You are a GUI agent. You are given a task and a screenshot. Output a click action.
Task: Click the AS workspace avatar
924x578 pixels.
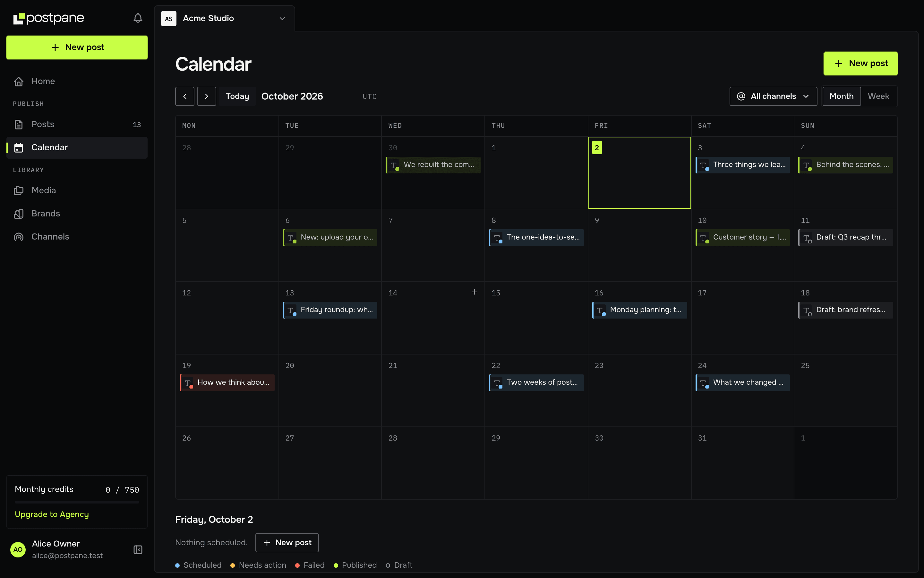[x=169, y=18]
